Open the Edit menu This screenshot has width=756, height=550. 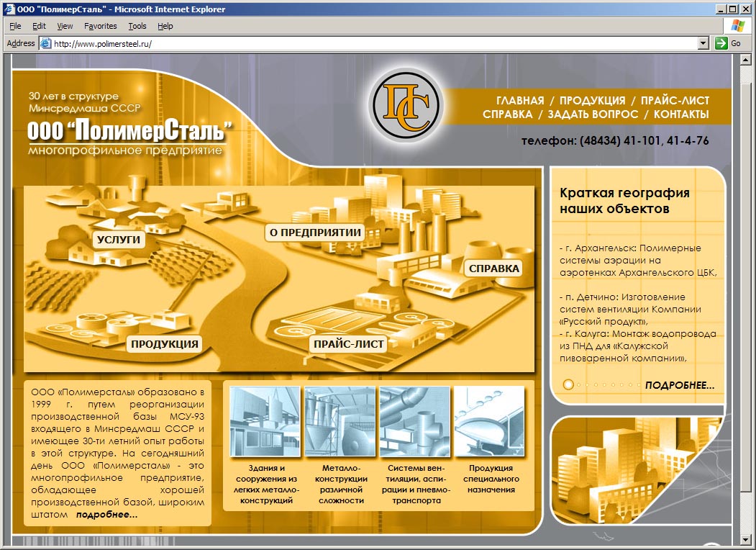39,26
